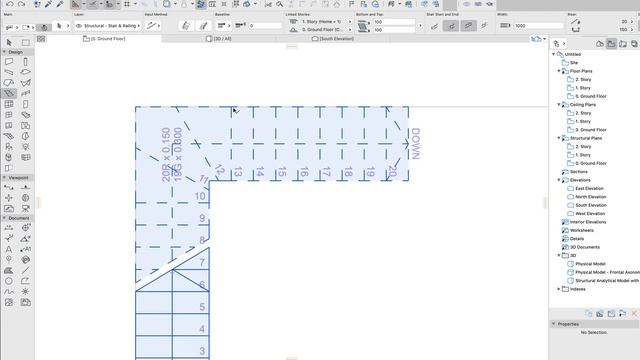Select the Line tool

point(26,270)
